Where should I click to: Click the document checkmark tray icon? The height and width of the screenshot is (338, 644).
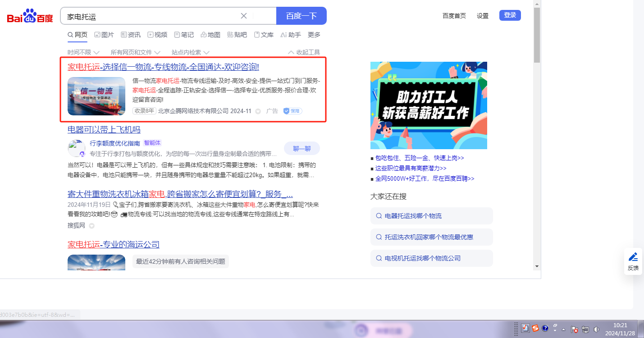click(525, 328)
